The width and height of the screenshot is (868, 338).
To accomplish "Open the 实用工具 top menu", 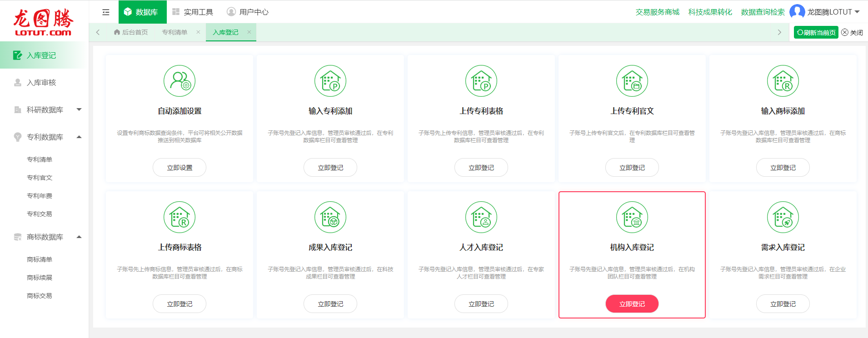I will (x=193, y=12).
